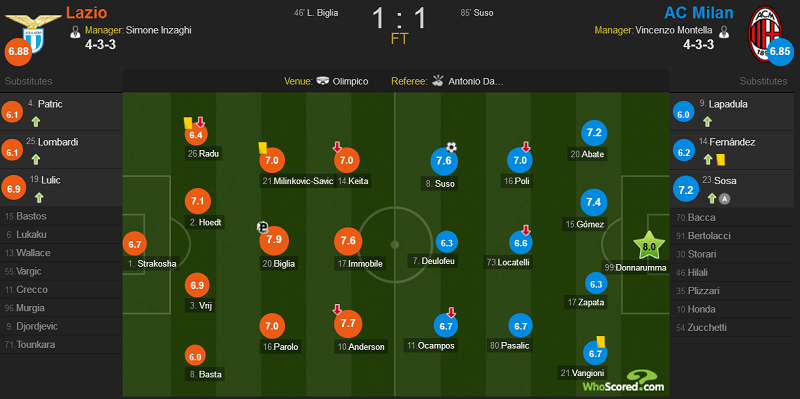Select Anderson's 7.7 rating circle
Image resolution: width=800 pixels, height=399 pixels.
(x=348, y=323)
